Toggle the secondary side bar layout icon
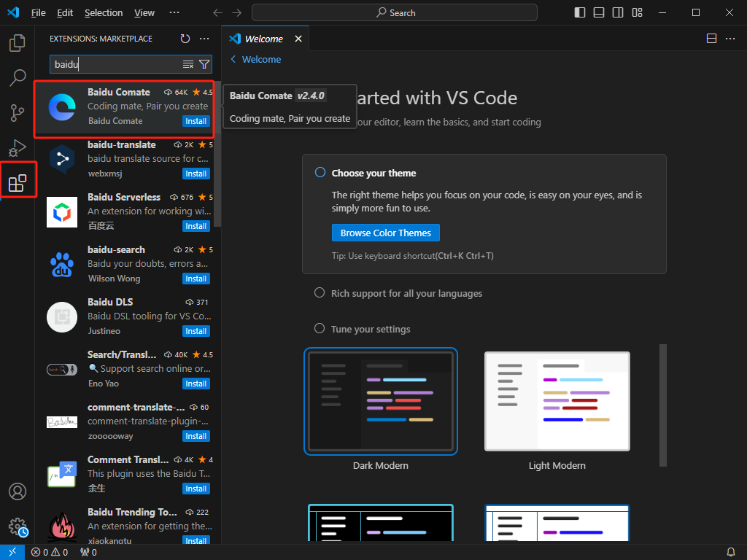This screenshot has width=747, height=560. pyautogui.click(x=618, y=12)
